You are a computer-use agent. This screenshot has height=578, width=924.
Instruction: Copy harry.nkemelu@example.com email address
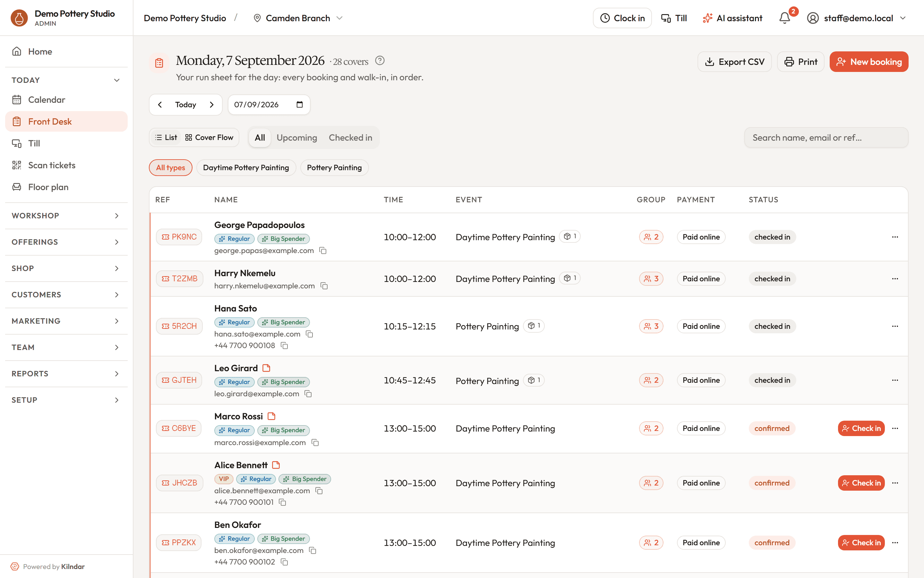(324, 286)
